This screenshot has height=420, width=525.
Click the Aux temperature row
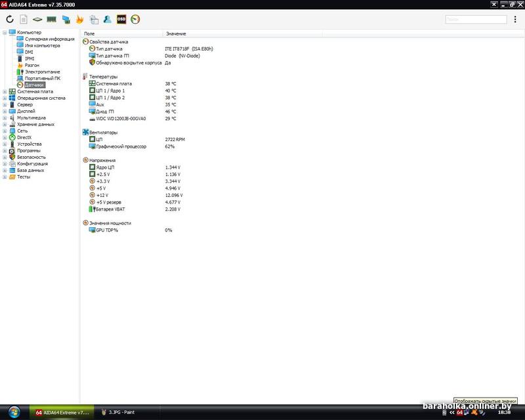click(x=133, y=105)
